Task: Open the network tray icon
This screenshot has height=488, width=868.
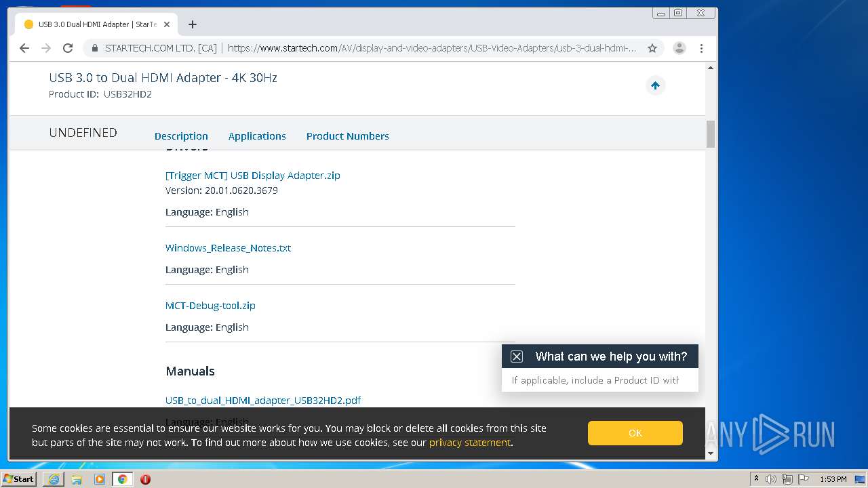Action: (787, 479)
